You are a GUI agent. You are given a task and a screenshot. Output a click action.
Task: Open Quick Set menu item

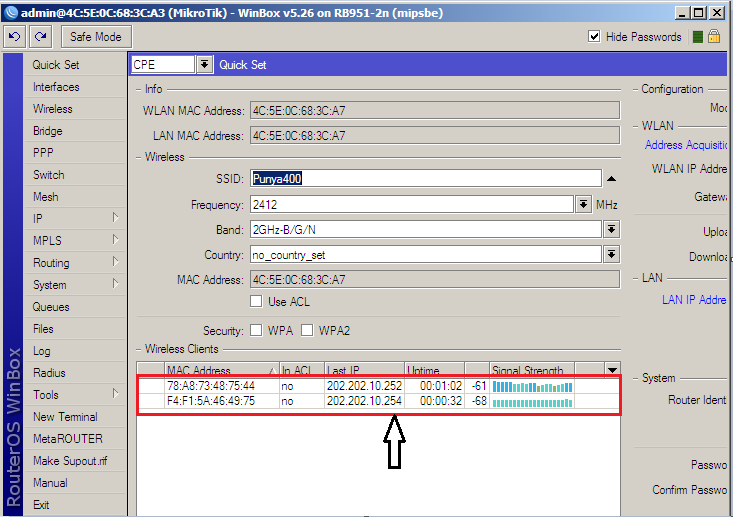(x=75, y=65)
